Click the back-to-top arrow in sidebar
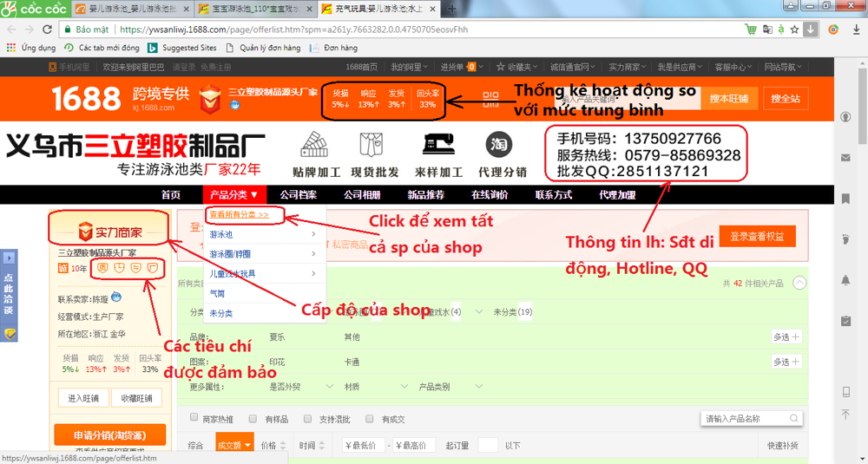The height and width of the screenshot is (464, 868). [845, 414]
